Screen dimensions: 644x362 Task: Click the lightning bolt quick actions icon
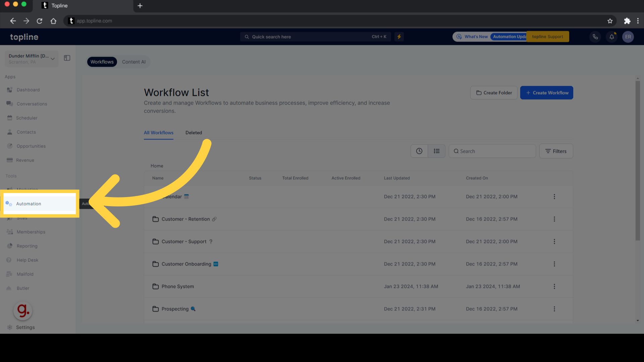(x=399, y=37)
